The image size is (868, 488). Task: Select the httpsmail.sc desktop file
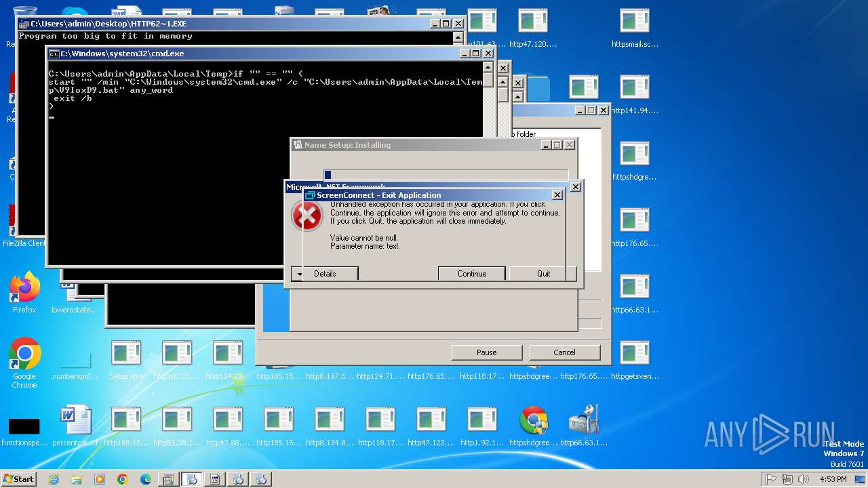tap(635, 28)
